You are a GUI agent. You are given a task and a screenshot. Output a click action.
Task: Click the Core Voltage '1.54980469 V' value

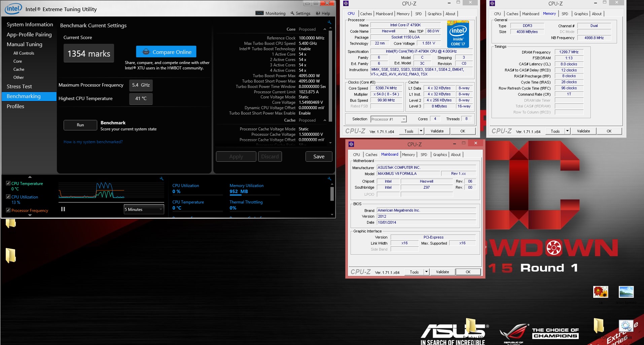pos(311,102)
